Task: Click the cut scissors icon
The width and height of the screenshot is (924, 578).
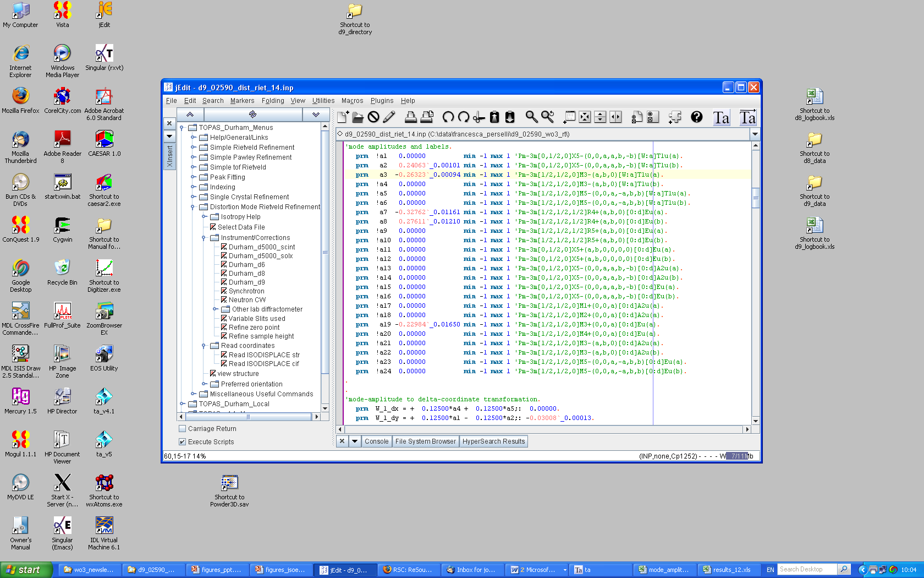Action: [x=479, y=117]
